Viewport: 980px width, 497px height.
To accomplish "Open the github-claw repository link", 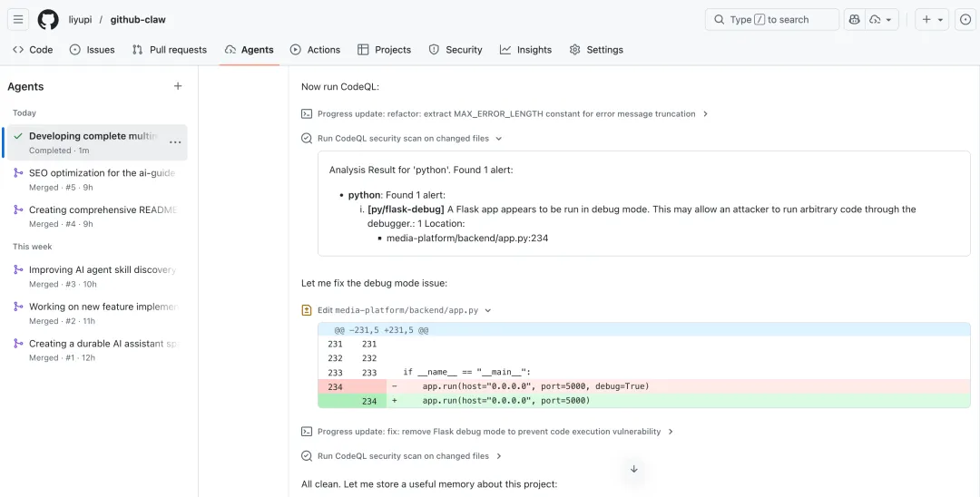I will [x=138, y=19].
